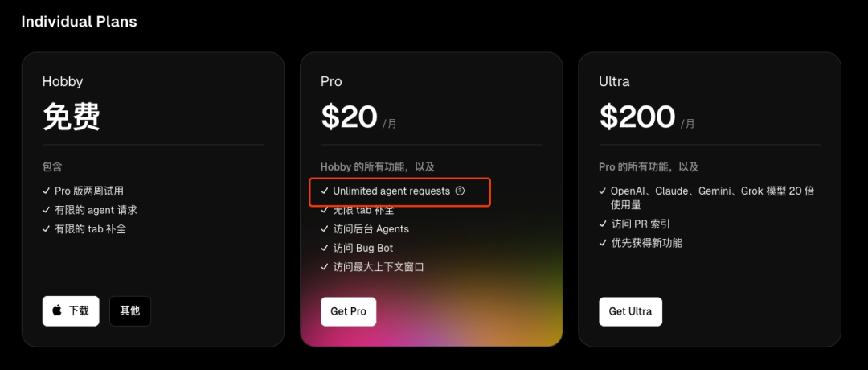Click checkmark beside 访问后台 Agents
Viewport: 868px width, 370px height.
point(325,228)
